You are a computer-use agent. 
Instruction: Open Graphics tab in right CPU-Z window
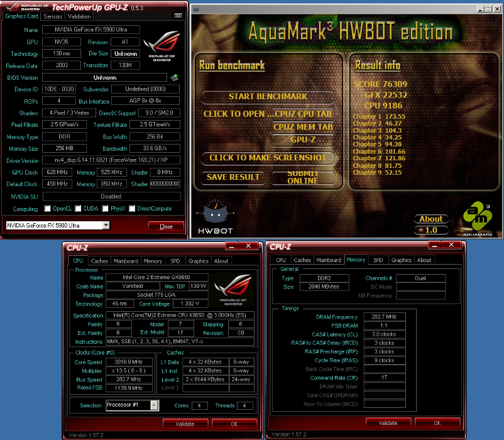[402, 260]
